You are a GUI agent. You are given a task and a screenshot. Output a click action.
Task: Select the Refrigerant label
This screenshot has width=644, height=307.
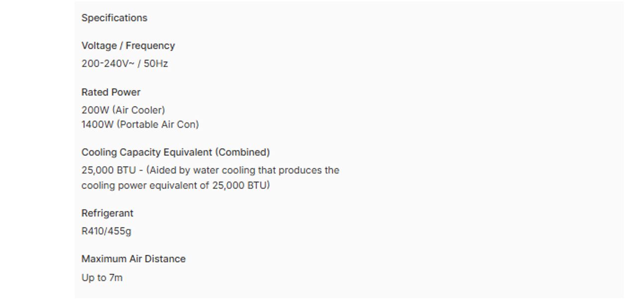click(x=107, y=213)
